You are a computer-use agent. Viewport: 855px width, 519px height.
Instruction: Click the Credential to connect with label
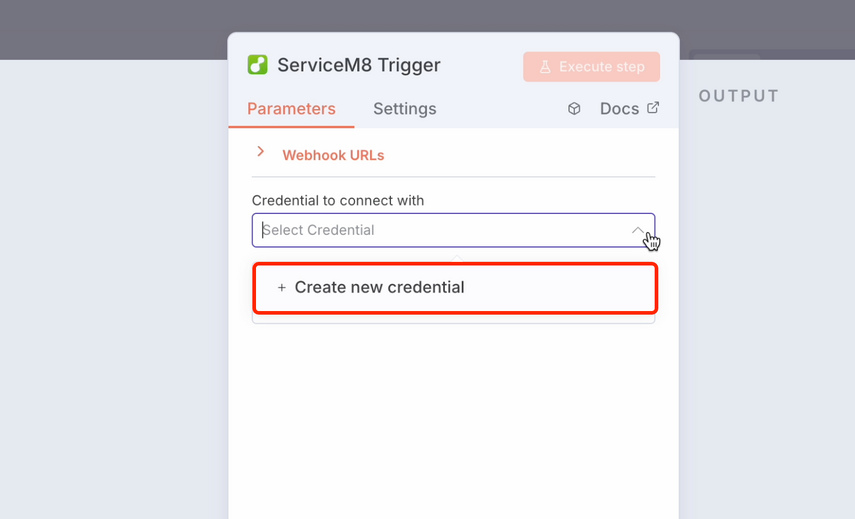tap(338, 201)
